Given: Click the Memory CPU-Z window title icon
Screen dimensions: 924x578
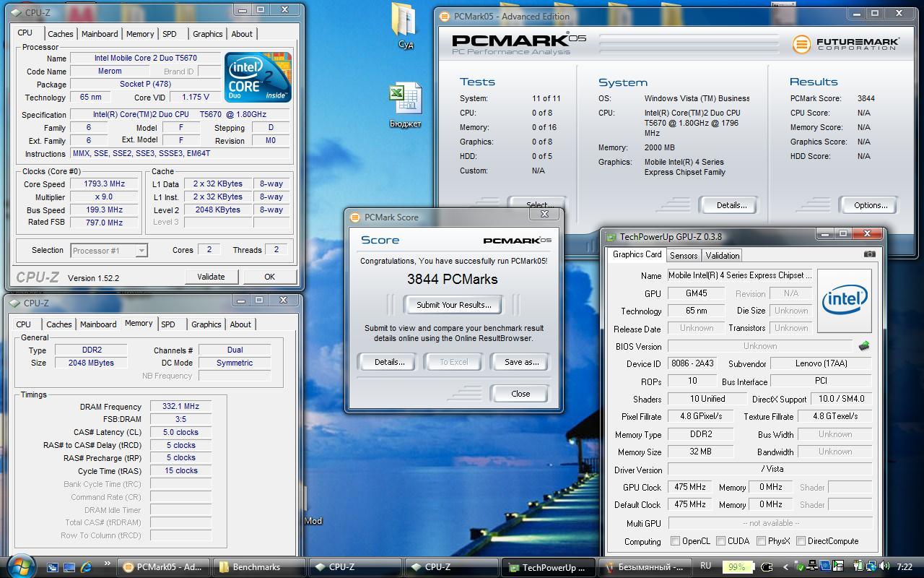Looking at the screenshot, I should point(14,303).
